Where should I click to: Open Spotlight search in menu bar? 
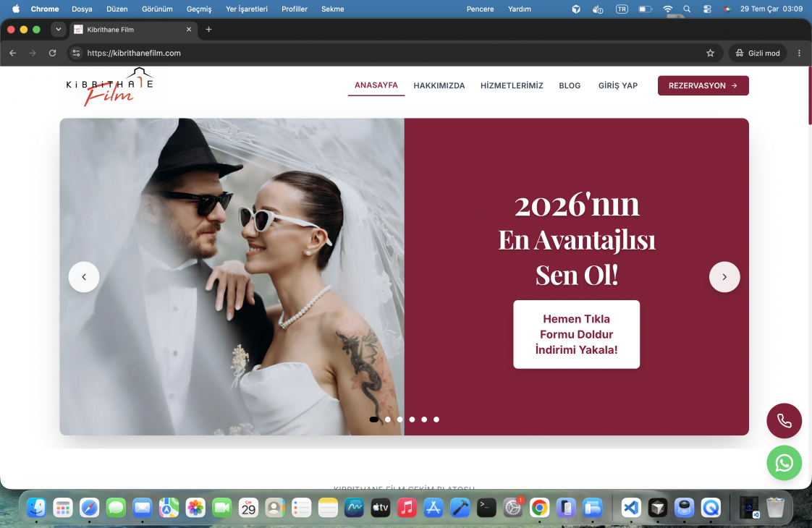[687, 9]
